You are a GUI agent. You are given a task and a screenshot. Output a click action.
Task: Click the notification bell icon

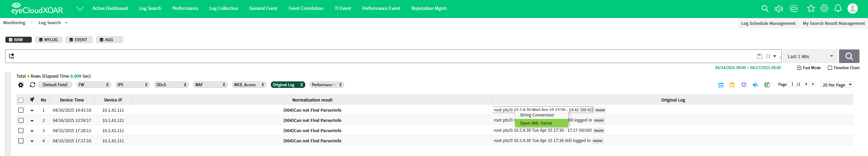[838, 9]
